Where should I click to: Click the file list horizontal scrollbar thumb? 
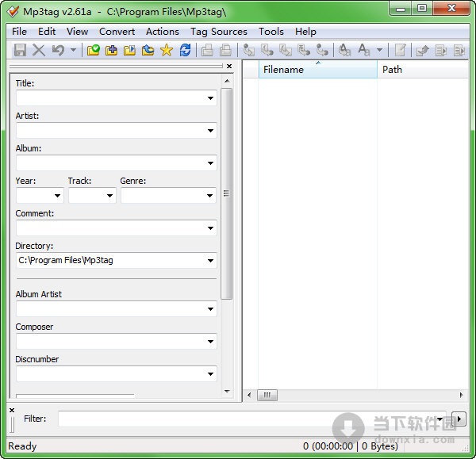267,395
